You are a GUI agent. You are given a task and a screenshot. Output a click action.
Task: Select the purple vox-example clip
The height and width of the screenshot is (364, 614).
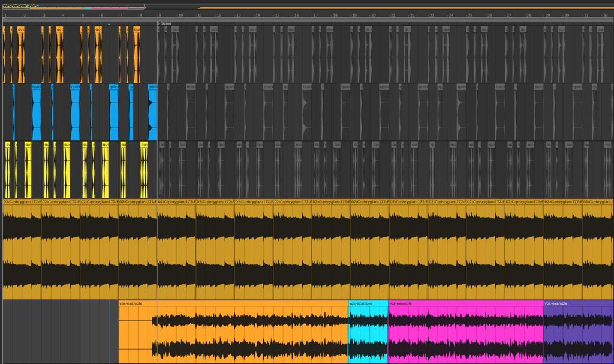(579, 332)
